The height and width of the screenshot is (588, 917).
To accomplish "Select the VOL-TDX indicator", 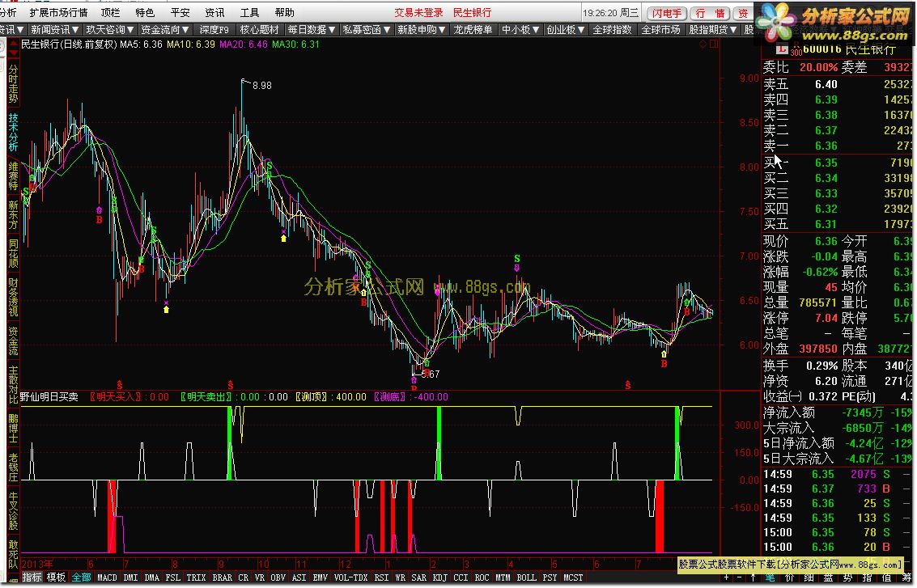I will pos(351,577).
